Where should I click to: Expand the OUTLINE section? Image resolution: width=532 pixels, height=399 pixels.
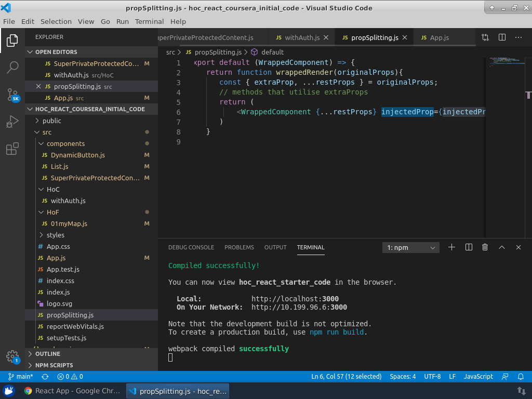47,354
